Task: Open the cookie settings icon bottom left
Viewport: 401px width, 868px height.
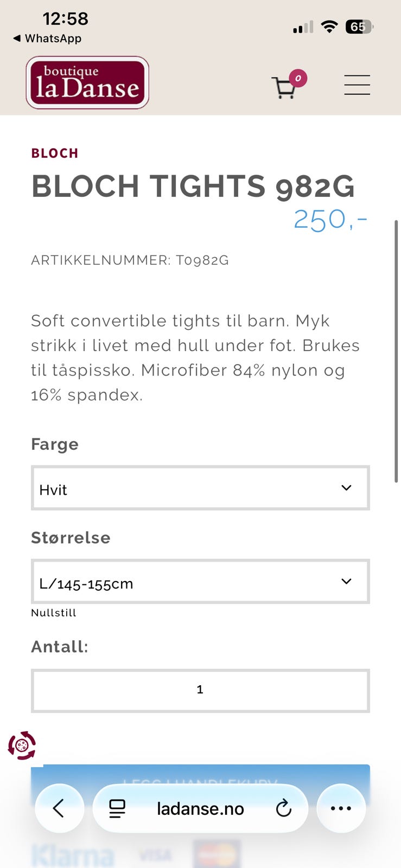Action: tap(21, 746)
